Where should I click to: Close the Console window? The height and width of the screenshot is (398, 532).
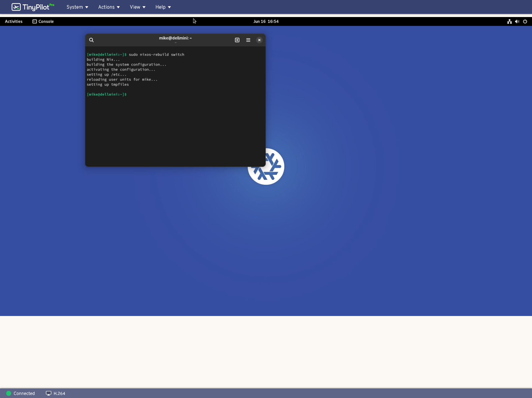259,40
